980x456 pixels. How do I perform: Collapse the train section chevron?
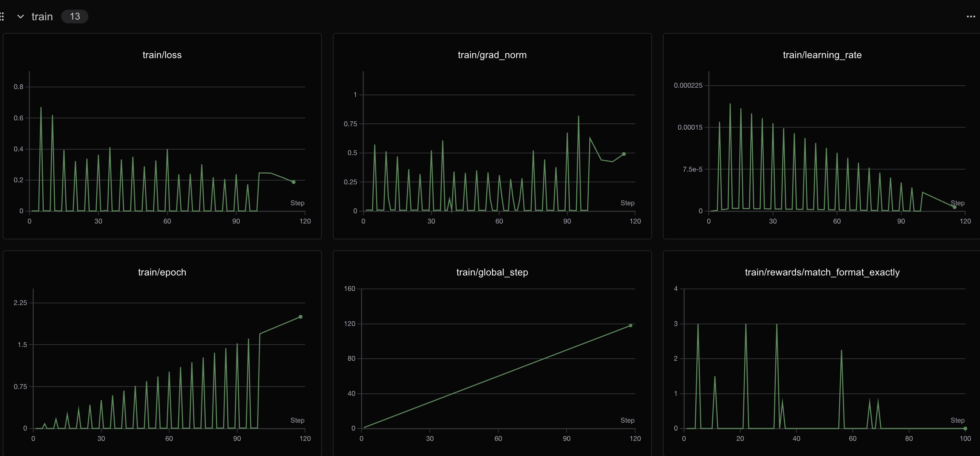tap(21, 17)
